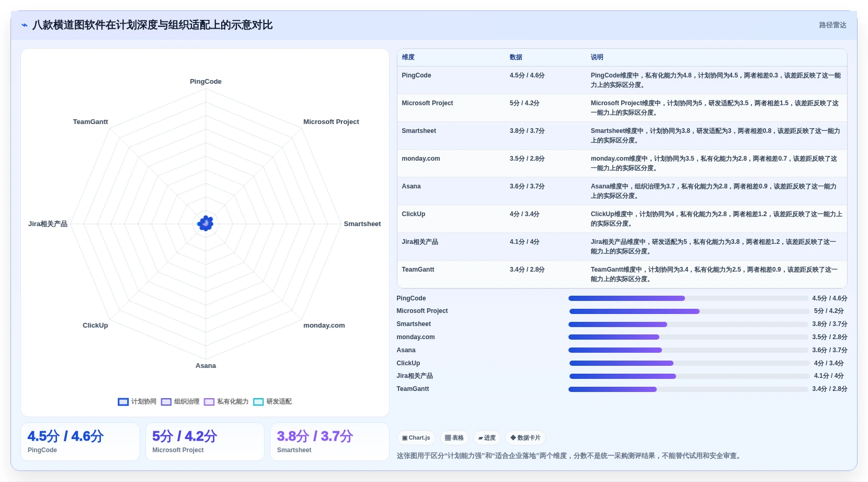The image size is (868, 482).
Task: Click the 3.5分 / 2.8分 value in monday.com table row
Action: 527,159
